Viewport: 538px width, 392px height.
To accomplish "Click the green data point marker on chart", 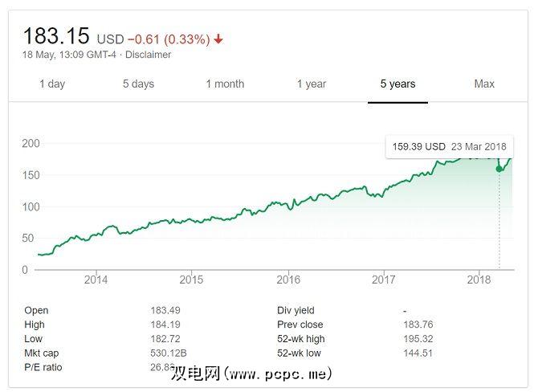I will pyautogui.click(x=499, y=168).
